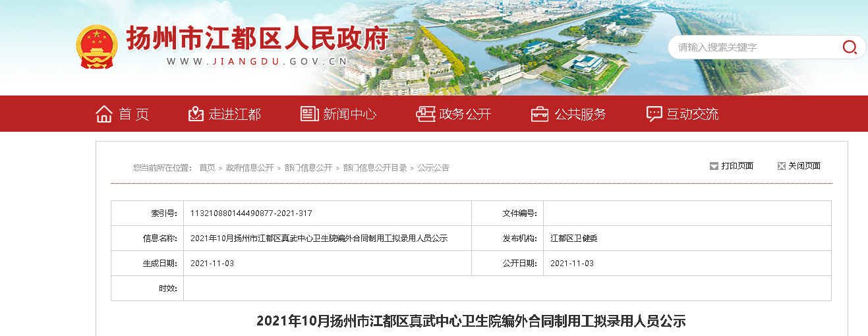Click the documents icon for 政务公开

coord(426,114)
